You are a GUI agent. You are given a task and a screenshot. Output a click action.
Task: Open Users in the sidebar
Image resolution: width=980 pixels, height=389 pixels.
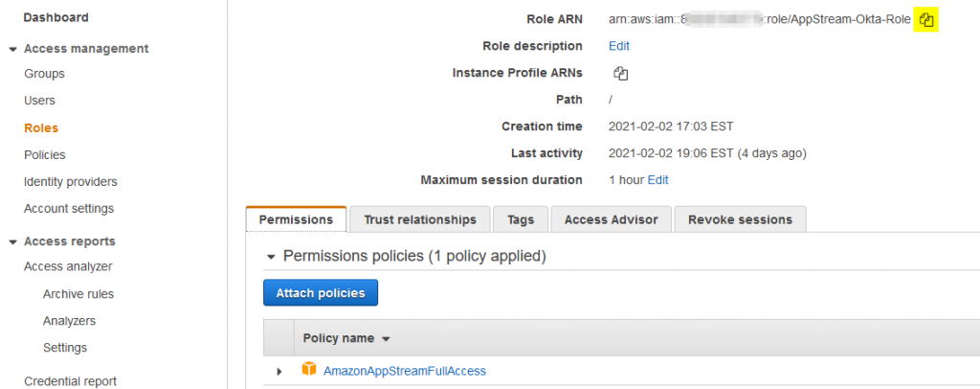[x=39, y=101]
